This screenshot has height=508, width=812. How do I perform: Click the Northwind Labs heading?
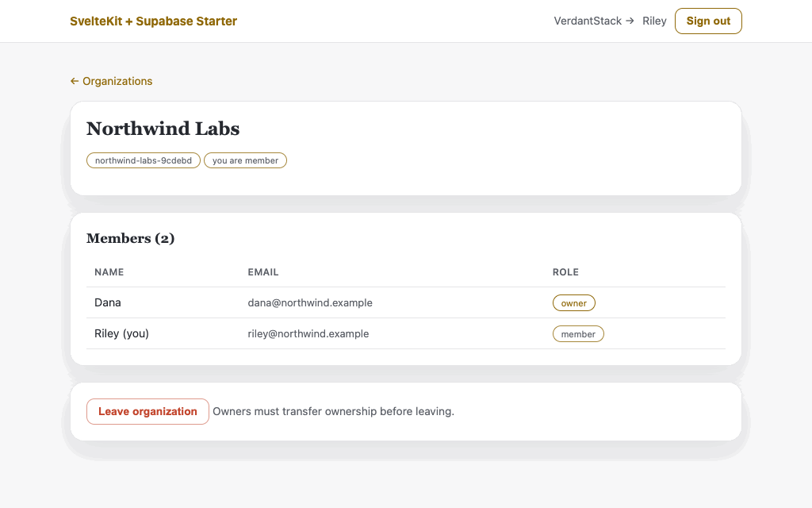coord(163,129)
